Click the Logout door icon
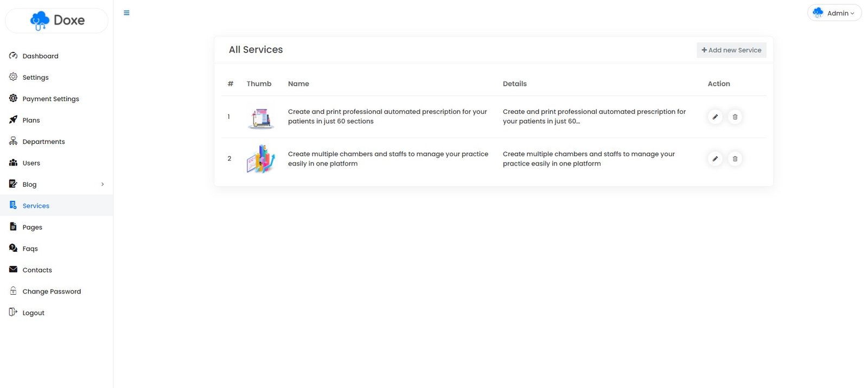This screenshot has width=868, height=388. tap(13, 313)
